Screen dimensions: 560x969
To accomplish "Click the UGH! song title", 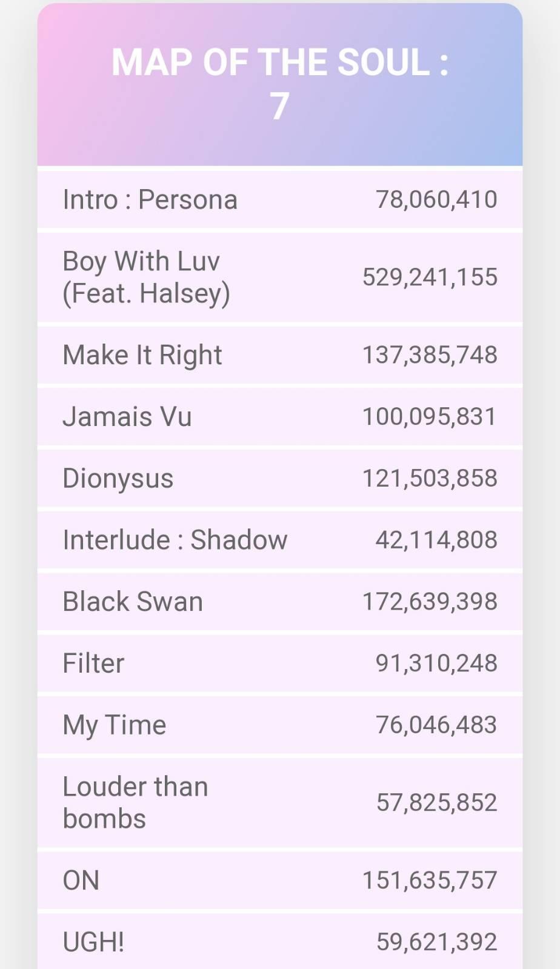I will click(93, 942).
